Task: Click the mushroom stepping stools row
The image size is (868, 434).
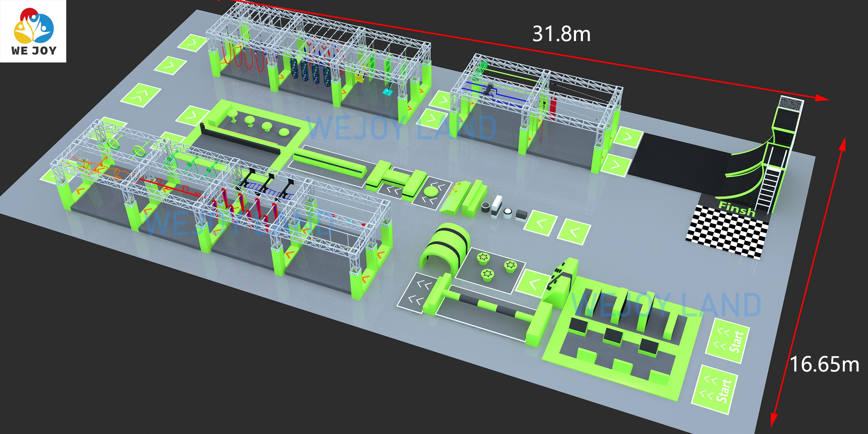Action: click(x=258, y=123)
